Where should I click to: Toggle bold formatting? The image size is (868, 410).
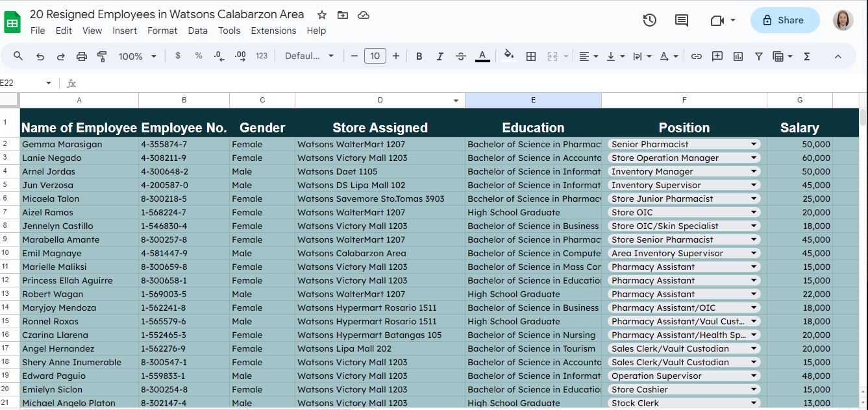click(419, 56)
